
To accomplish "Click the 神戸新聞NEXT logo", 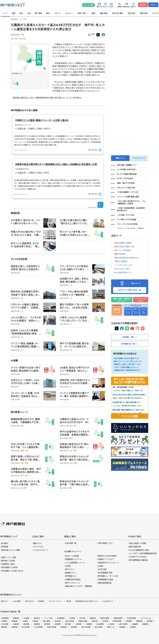I will click(13, 5).
